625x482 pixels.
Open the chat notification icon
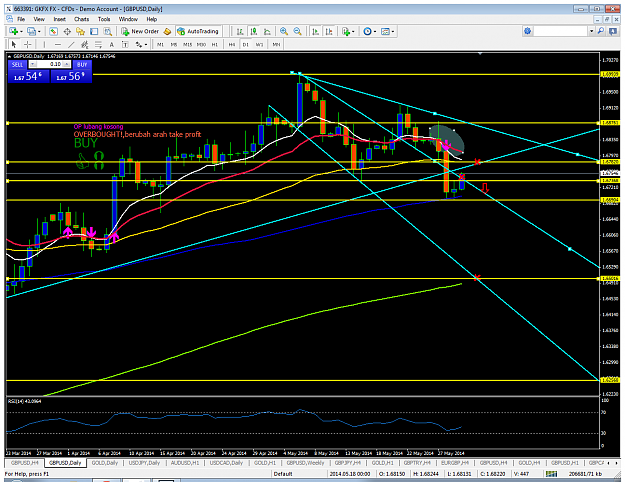click(613, 31)
